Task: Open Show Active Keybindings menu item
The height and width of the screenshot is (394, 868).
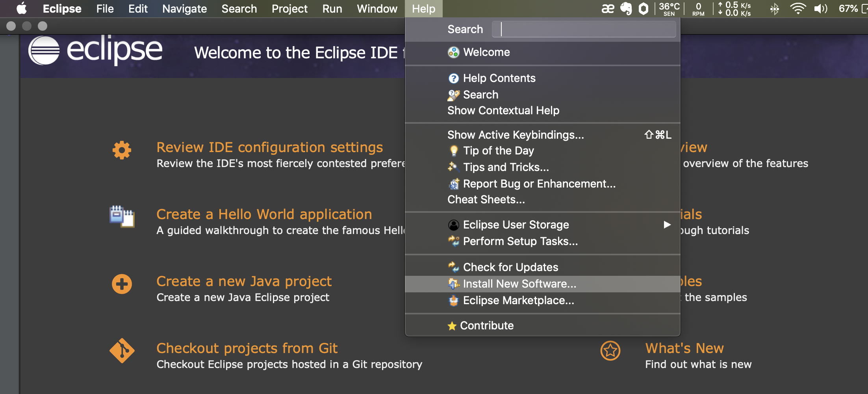Action: pyautogui.click(x=516, y=135)
